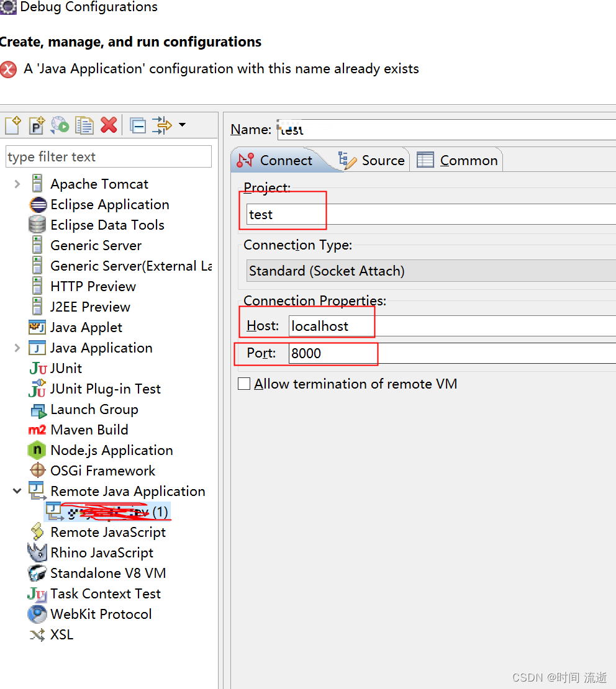Click the Project field containing test
The height and width of the screenshot is (689, 616).
click(431, 214)
